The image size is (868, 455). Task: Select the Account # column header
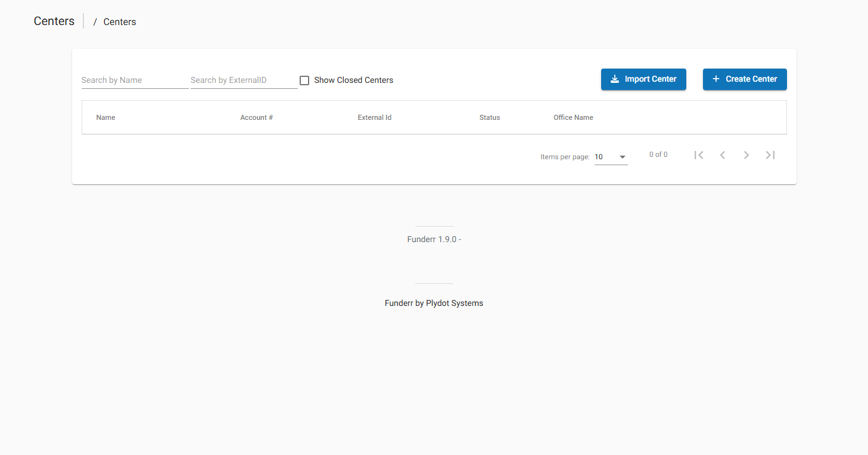coord(256,117)
